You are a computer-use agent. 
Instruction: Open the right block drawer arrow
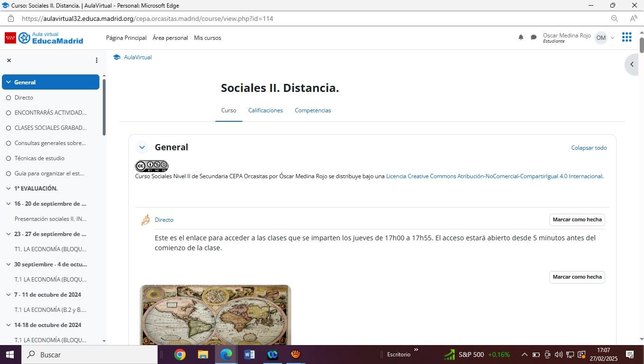point(632,64)
